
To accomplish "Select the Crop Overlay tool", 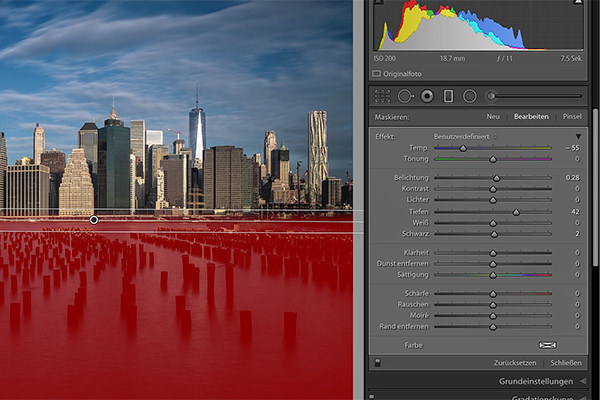I will pyautogui.click(x=382, y=96).
